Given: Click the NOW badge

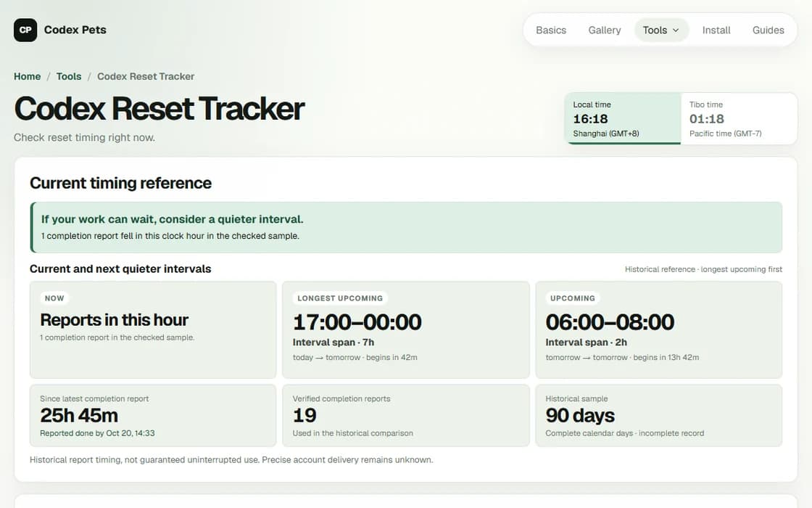Looking at the screenshot, I should coord(54,298).
